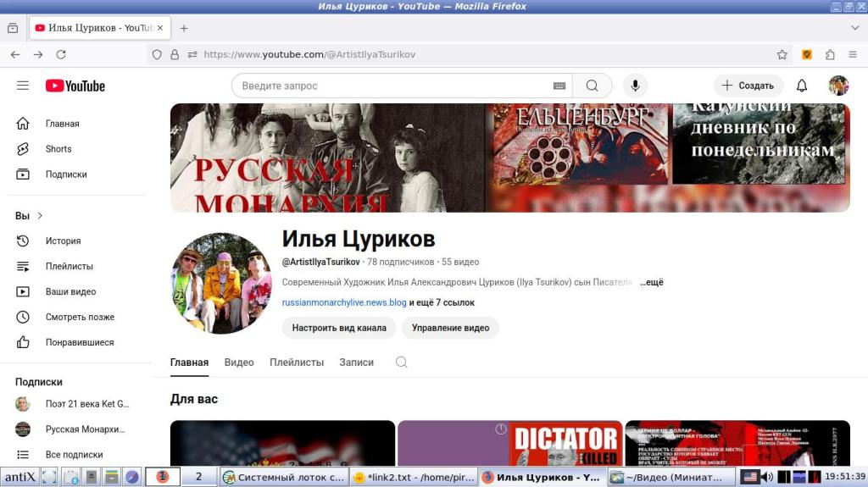The height and width of the screenshot is (487, 868).
Task: Open Firefox application menu
Action: 853,54
